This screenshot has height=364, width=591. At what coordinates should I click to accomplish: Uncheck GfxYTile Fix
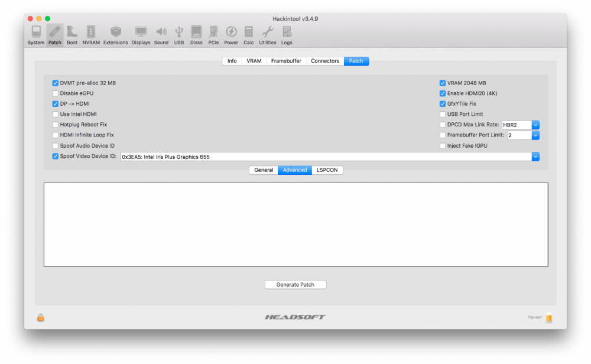coord(443,103)
